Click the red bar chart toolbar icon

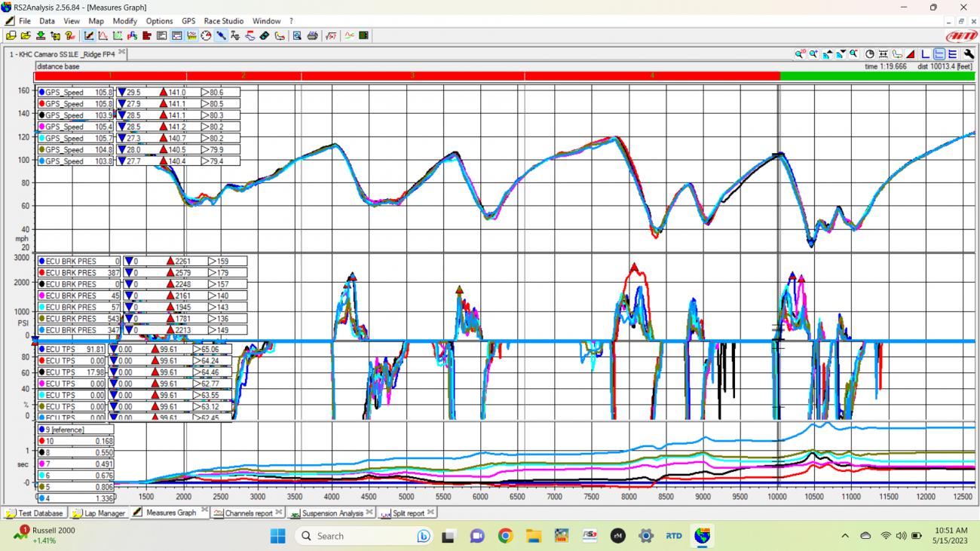pos(147,35)
